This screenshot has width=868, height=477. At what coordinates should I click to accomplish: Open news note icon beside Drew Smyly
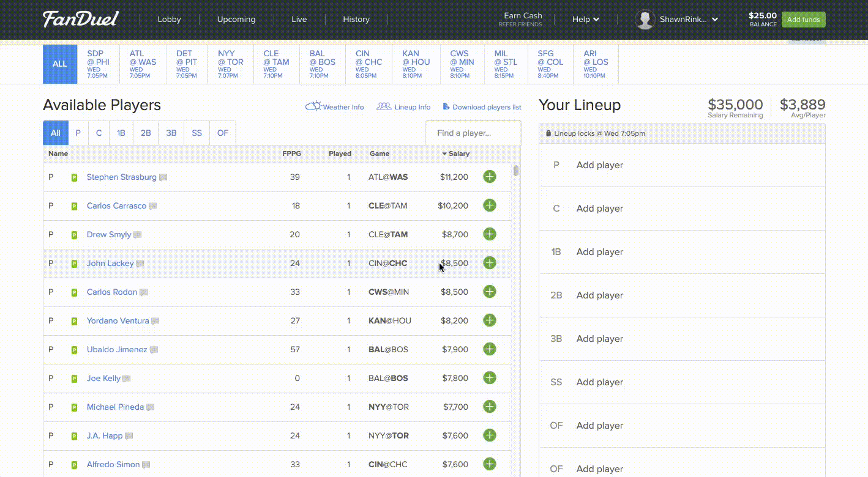[138, 235]
